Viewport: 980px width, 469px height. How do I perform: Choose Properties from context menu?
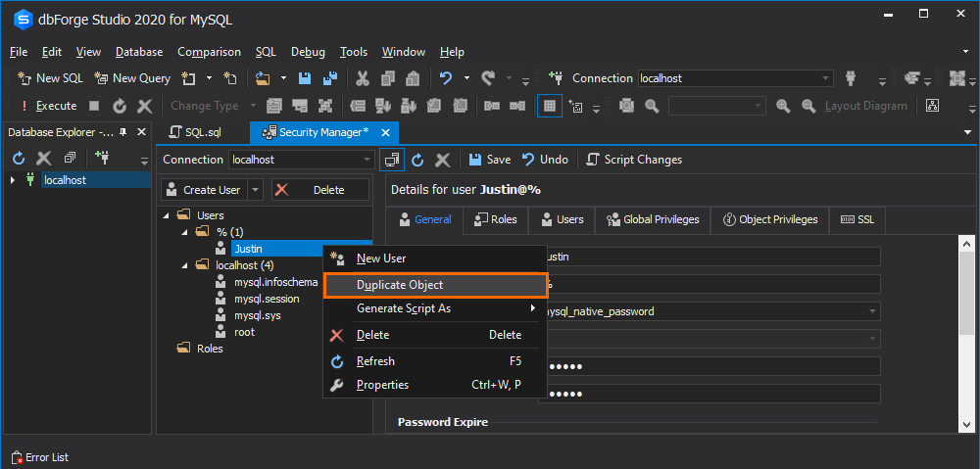click(x=435, y=386)
